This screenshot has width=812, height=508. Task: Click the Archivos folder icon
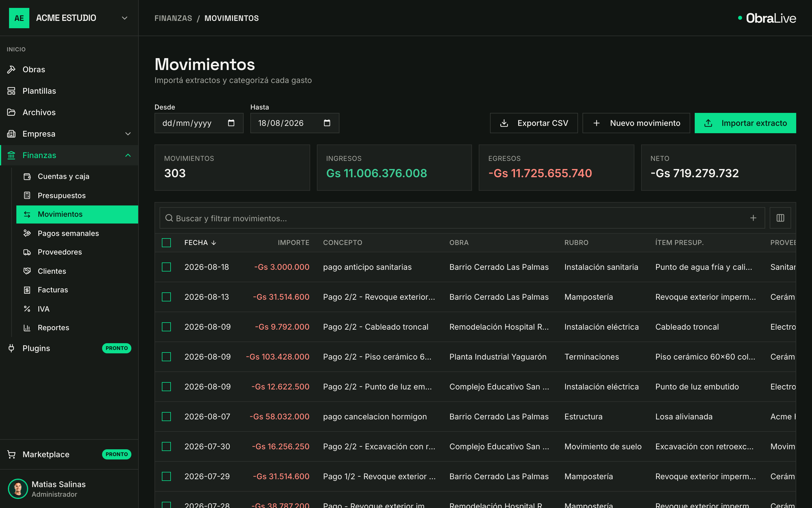pos(11,112)
